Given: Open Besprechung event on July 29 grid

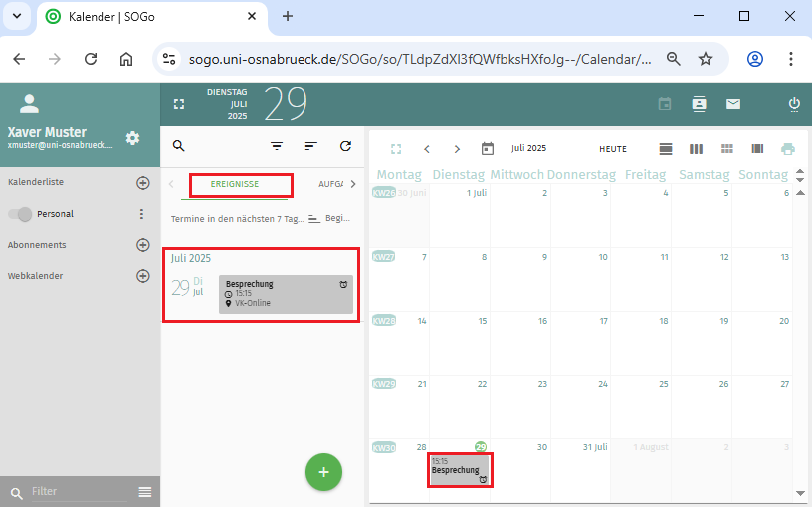Looking at the screenshot, I should [x=460, y=469].
